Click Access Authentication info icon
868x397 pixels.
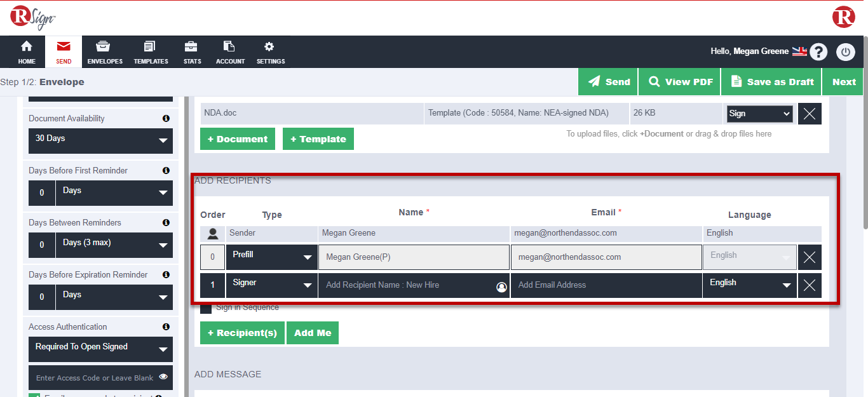(x=166, y=327)
